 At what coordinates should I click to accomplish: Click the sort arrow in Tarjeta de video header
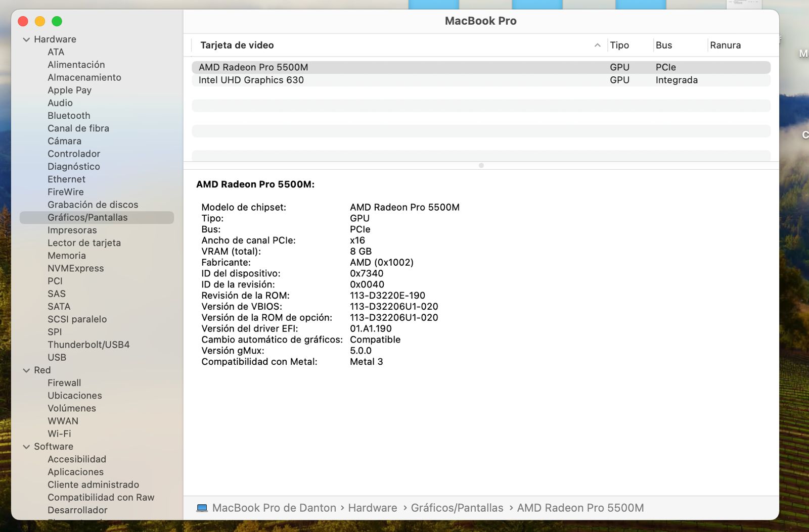(x=597, y=45)
